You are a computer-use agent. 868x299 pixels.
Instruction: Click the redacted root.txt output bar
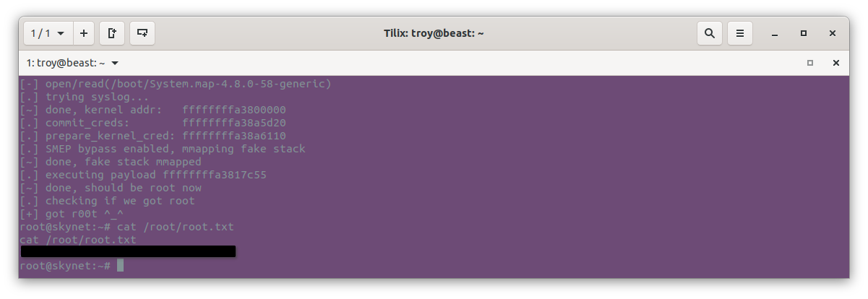[128, 251]
